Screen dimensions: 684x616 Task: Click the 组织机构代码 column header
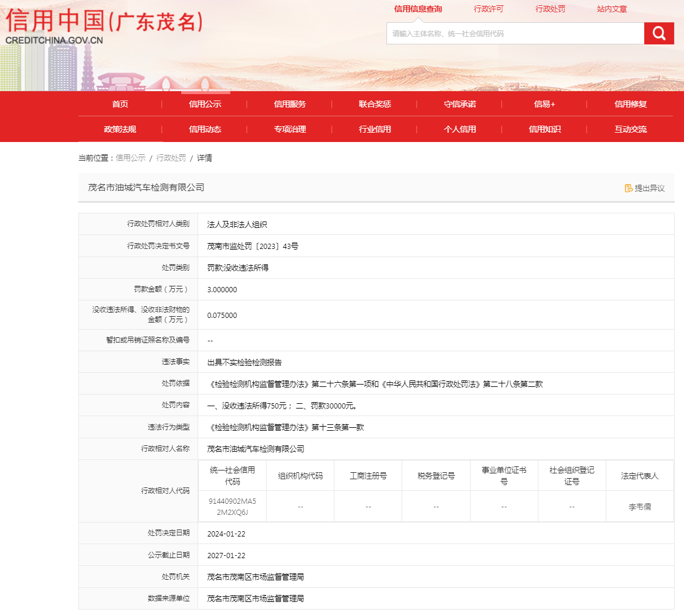tap(300, 476)
